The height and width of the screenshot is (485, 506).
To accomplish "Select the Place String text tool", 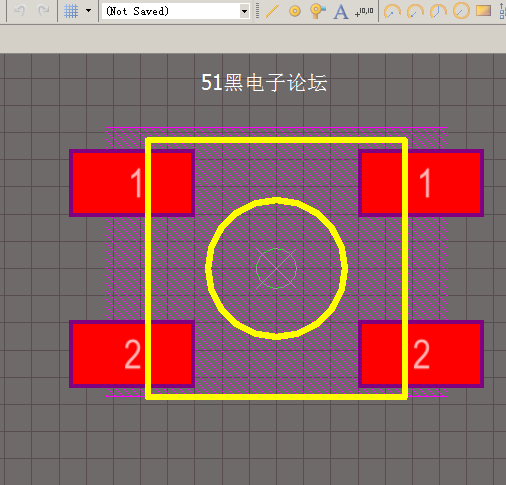I will tap(341, 11).
